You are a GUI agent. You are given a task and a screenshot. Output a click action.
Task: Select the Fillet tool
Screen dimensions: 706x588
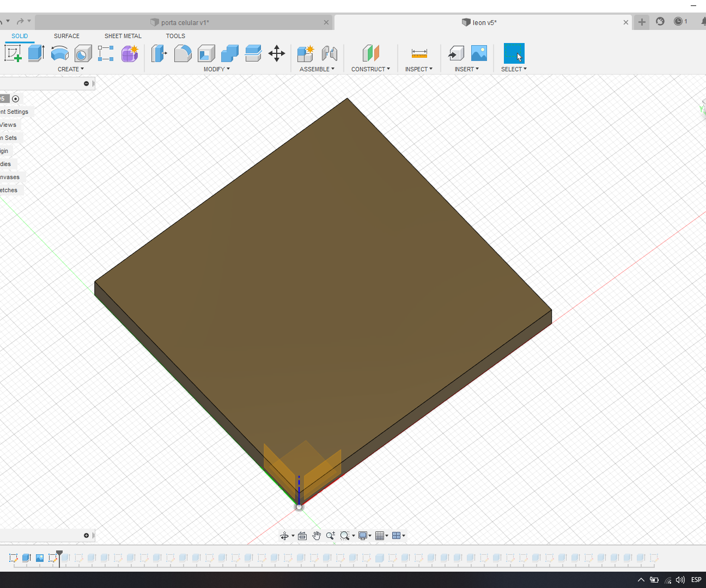(x=182, y=53)
